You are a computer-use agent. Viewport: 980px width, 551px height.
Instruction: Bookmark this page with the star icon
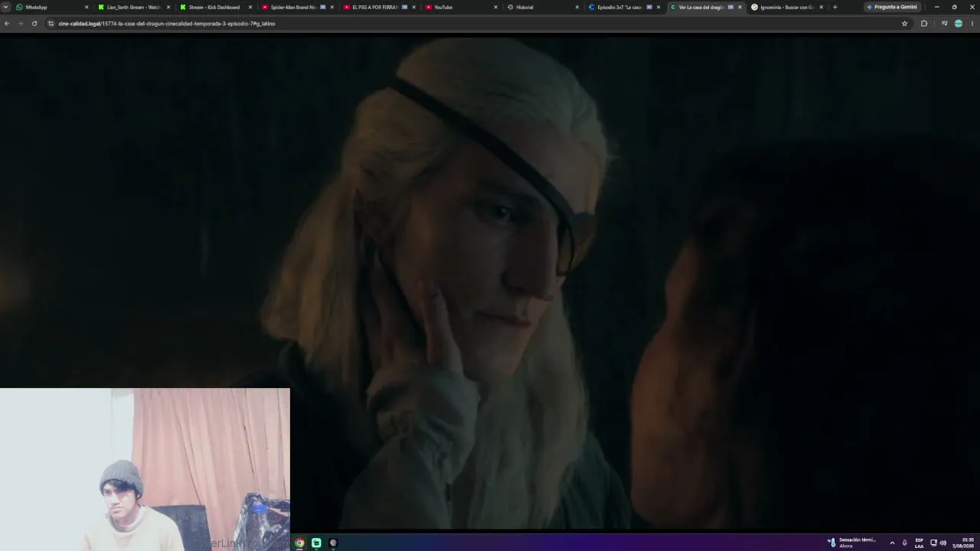pyautogui.click(x=904, y=24)
